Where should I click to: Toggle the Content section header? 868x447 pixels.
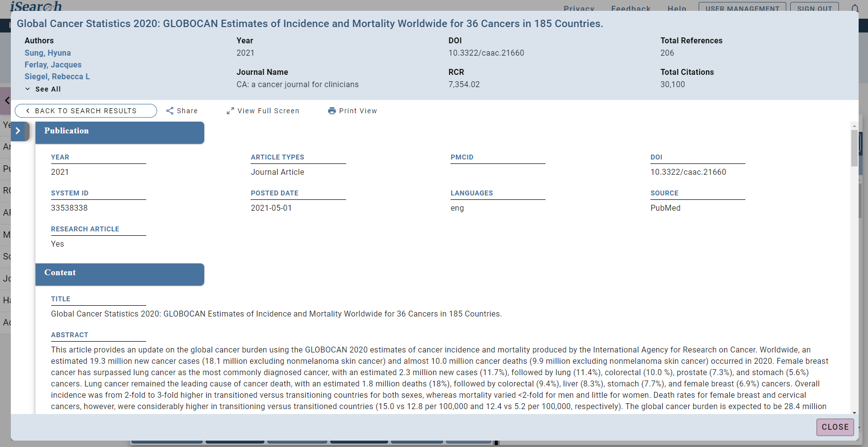(120, 274)
